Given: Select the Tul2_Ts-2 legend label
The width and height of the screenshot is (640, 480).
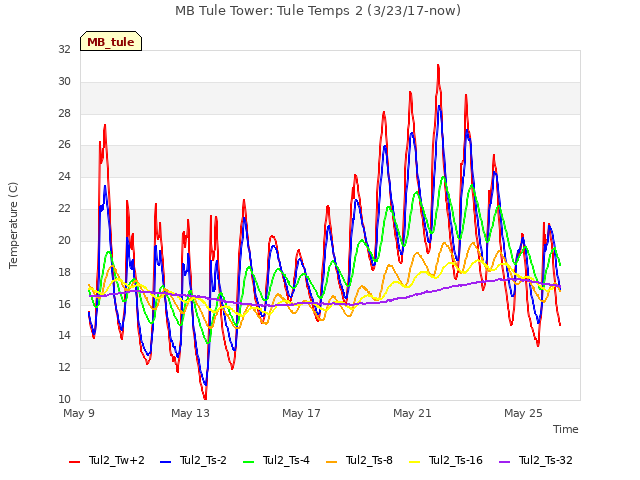Looking at the screenshot, I should tap(203, 460).
